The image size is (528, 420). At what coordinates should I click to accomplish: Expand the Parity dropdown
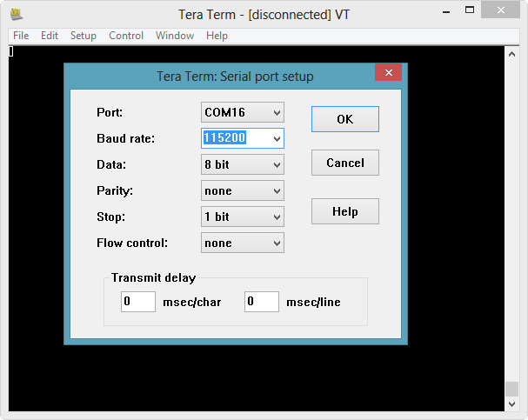[x=243, y=190]
